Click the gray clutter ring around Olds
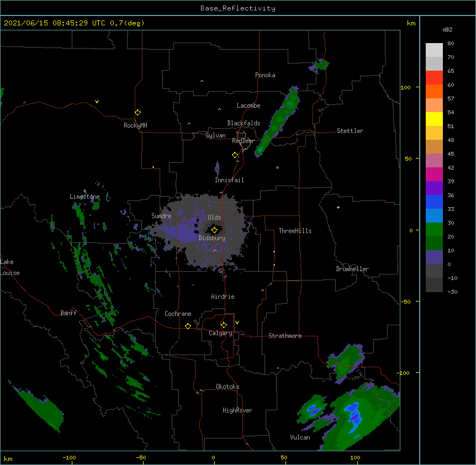 pyautogui.click(x=203, y=231)
